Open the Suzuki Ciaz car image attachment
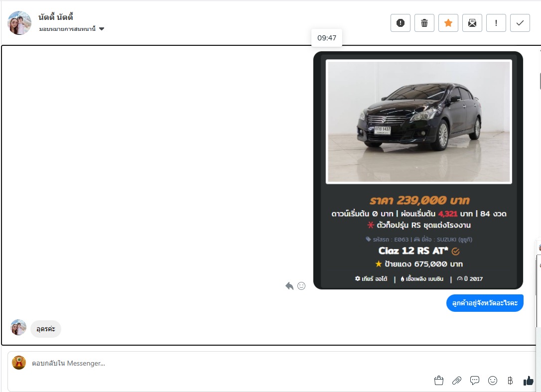 click(418, 170)
